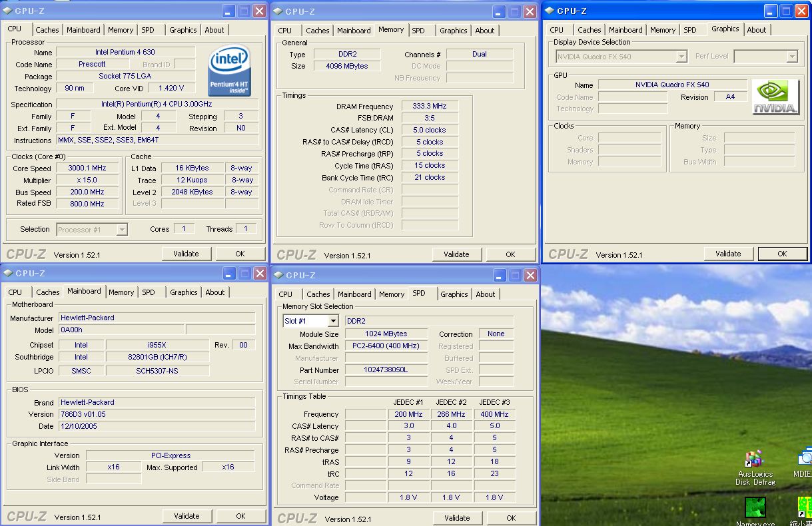Screen dimensions: 812x526
Task: Click the CPU-Z title icon in the SPD window
Action: tap(278, 275)
